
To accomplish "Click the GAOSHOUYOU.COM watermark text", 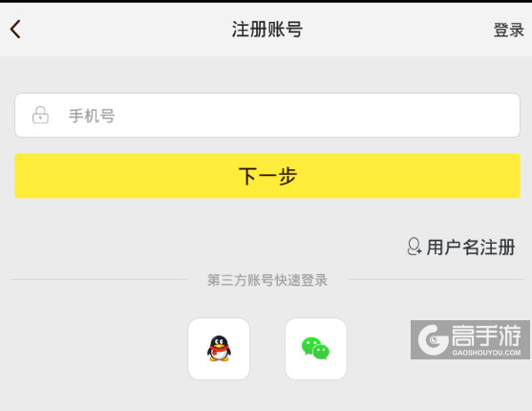I will pyautogui.click(x=486, y=353).
